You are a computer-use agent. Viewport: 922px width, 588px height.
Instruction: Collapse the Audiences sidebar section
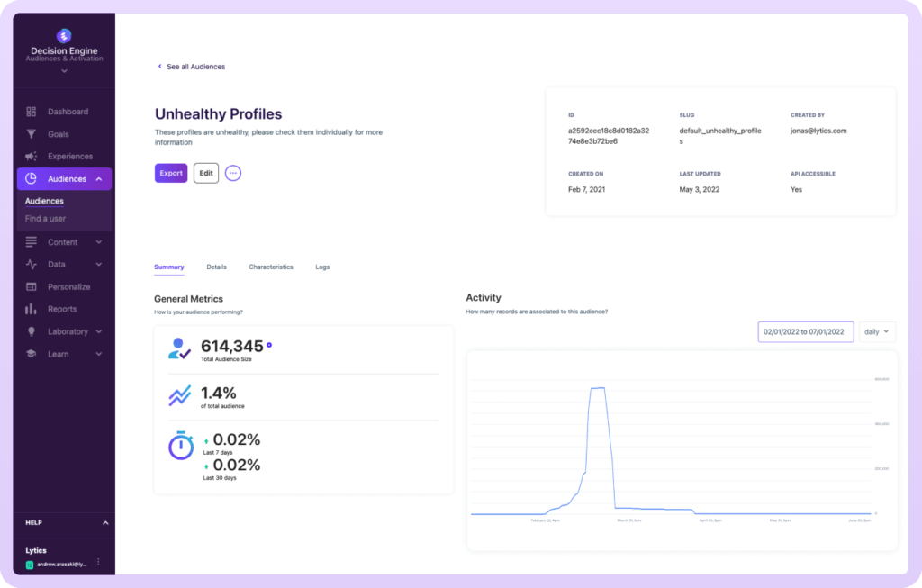[98, 179]
